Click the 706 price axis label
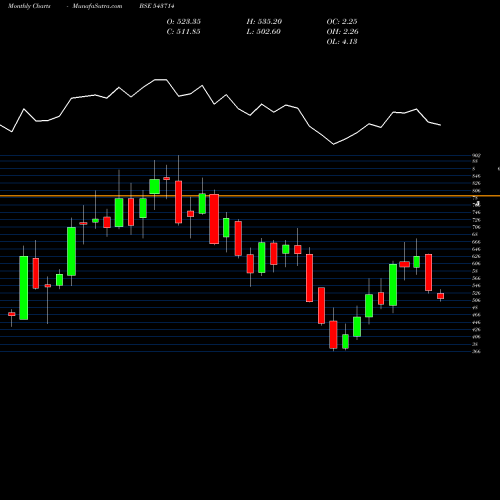This screenshot has height=500, width=500. point(477,227)
